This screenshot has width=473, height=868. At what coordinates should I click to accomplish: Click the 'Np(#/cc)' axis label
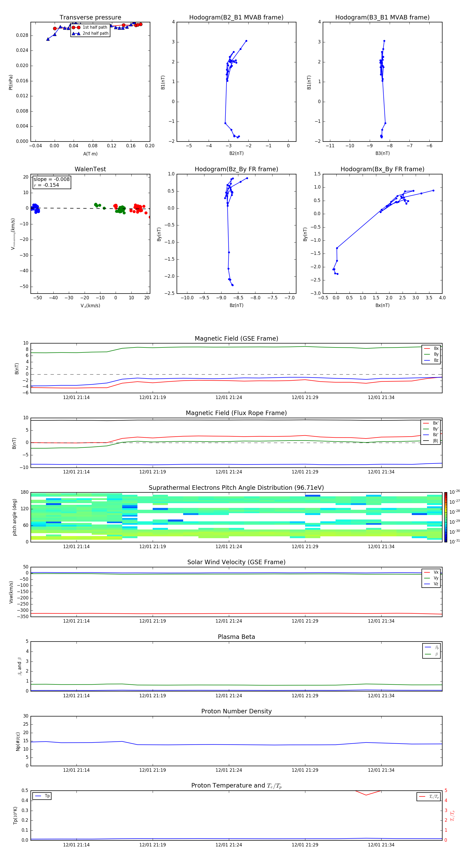(x=18, y=741)
